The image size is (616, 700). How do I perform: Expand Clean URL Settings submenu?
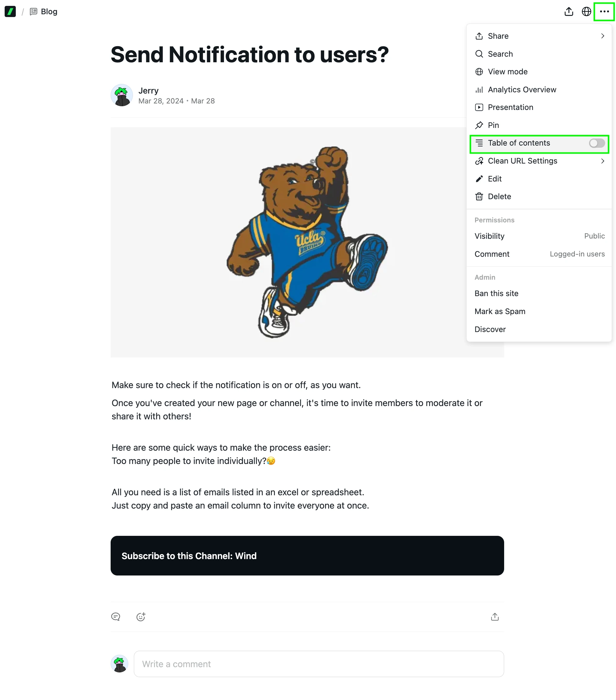[539, 161]
